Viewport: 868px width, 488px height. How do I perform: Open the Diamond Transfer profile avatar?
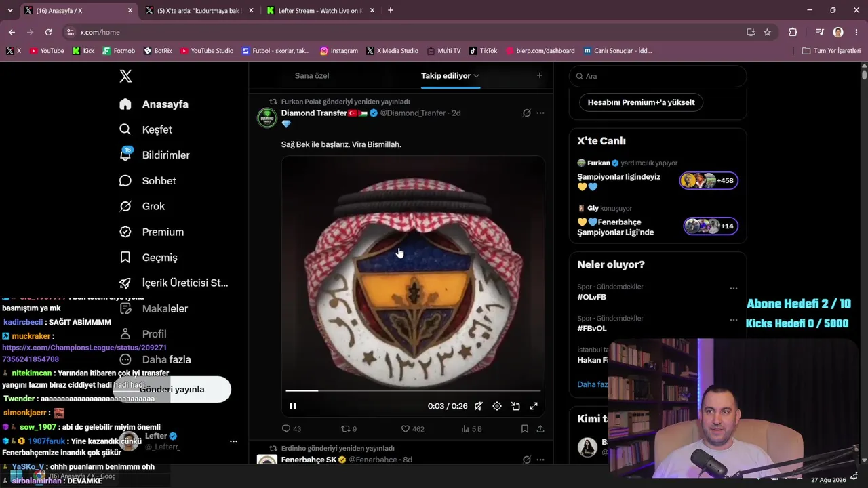click(x=267, y=118)
